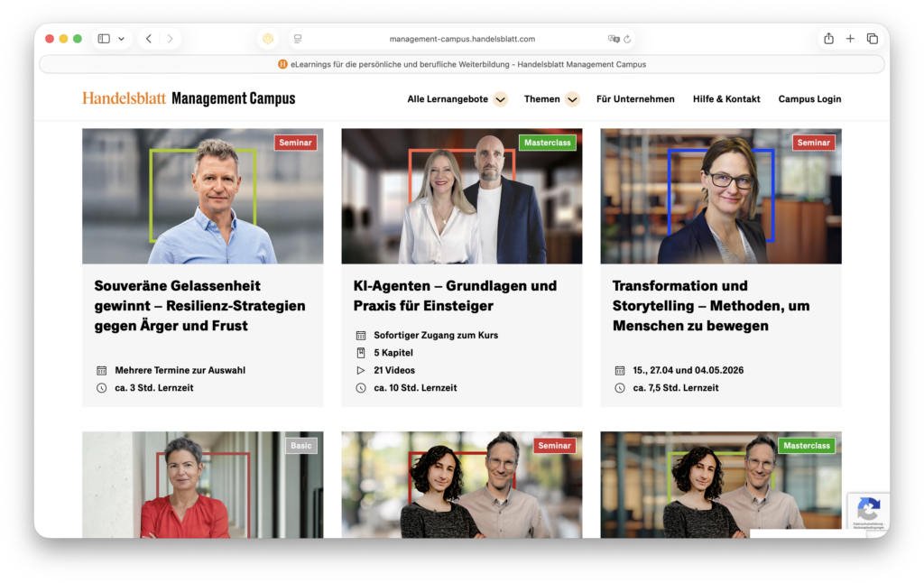The height and width of the screenshot is (583, 924).
Task: Click the Share icon in the browser toolbar
Action: 827,38
